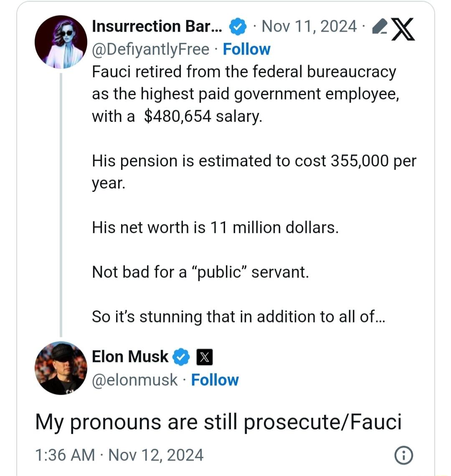This screenshot has width=451, height=476.
Task: Follow the @elonmusk account
Action: [x=215, y=380]
